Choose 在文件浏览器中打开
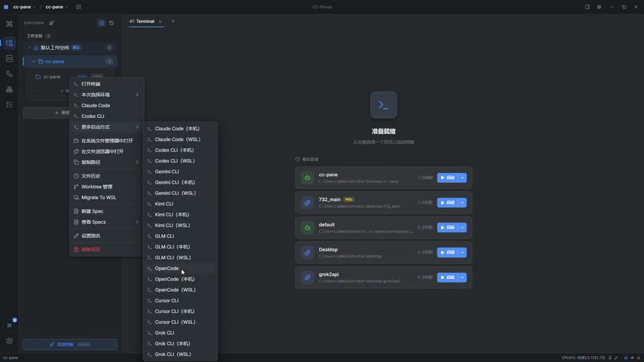Image resolution: width=644 pixels, height=362 pixels. (107, 151)
